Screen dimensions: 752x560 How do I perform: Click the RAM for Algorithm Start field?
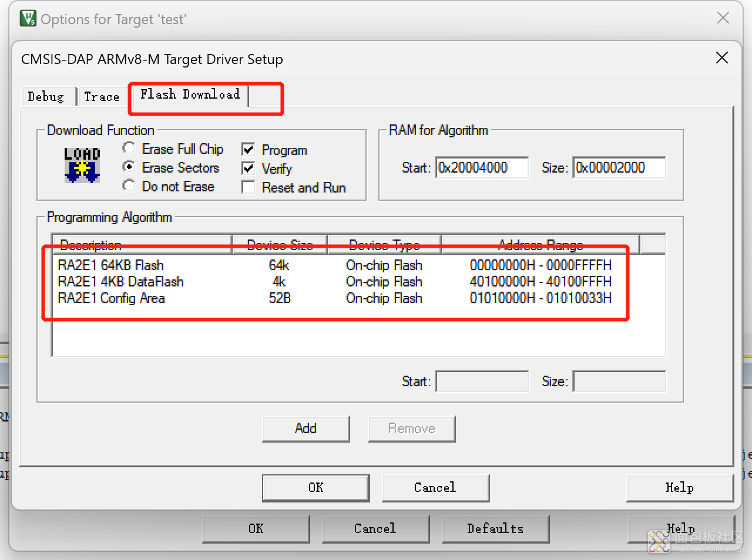click(x=482, y=168)
